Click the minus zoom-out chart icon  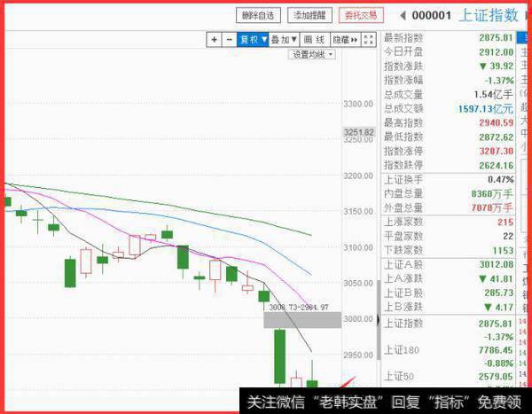[x=228, y=40]
